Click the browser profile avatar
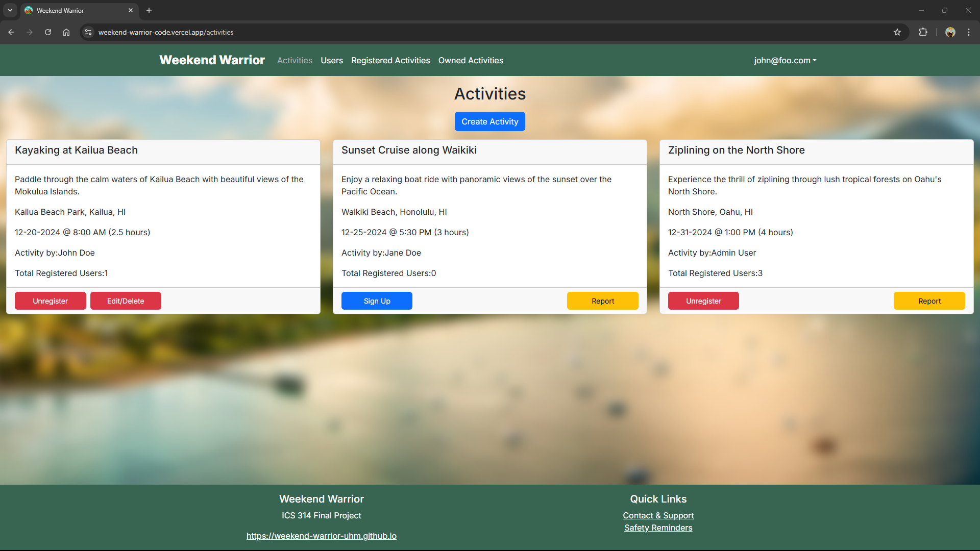Viewport: 980px width, 551px height. click(x=950, y=32)
